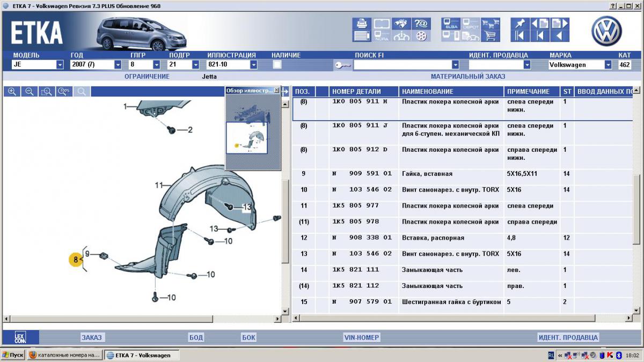Click the yellow position 8 marker
The width and height of the screenshot is (644, 362).
tap(76, 260)
